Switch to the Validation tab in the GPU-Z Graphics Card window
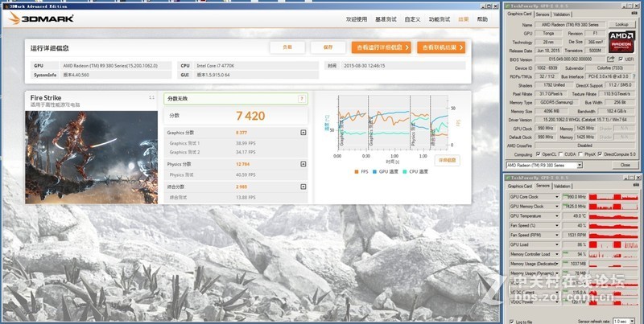The image size is (644, 324). click(561, 14)
